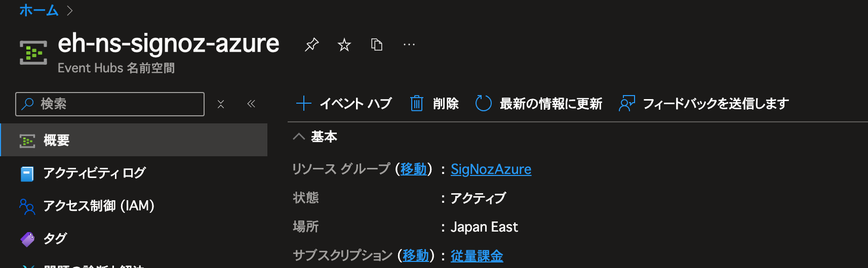Viewport: 868px width, 268px height.
Task: Refresh with 最新の情報に更新 button
Action: 539,104
